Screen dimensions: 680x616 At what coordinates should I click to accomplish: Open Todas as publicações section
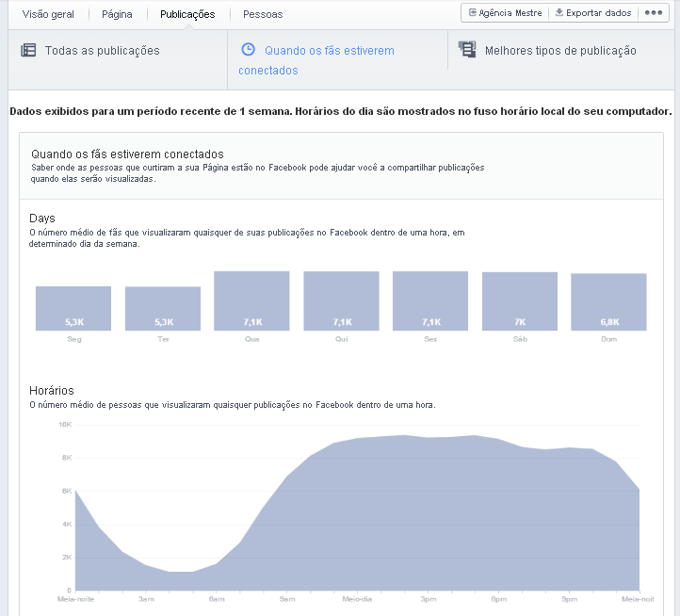tap(102, 51)
